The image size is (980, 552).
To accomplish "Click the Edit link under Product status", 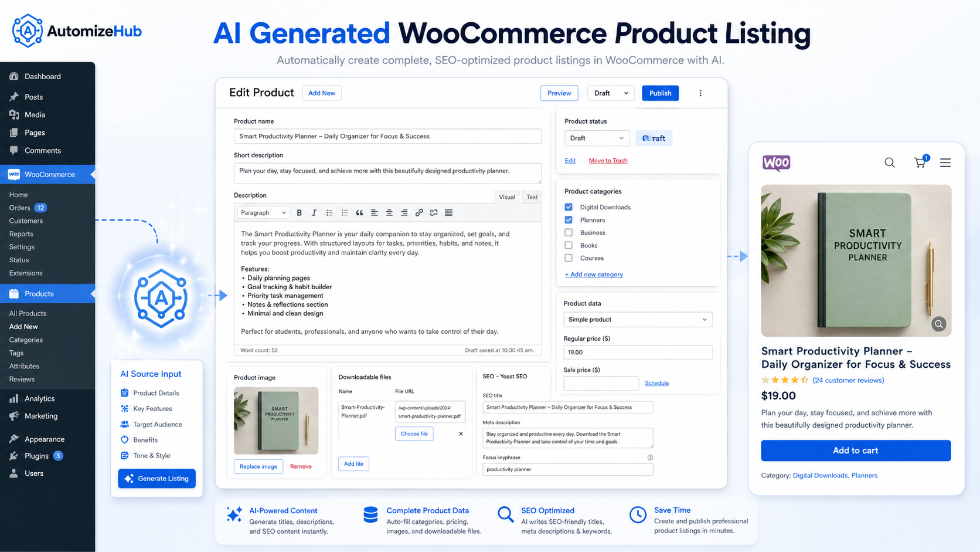I will [570, 161].
